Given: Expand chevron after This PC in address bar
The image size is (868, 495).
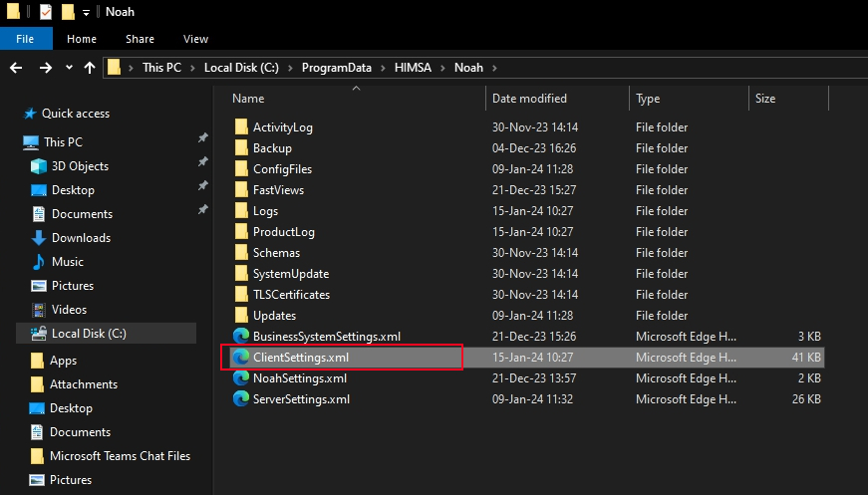Looking at the screenshot, I should click(x=192, y=68).
